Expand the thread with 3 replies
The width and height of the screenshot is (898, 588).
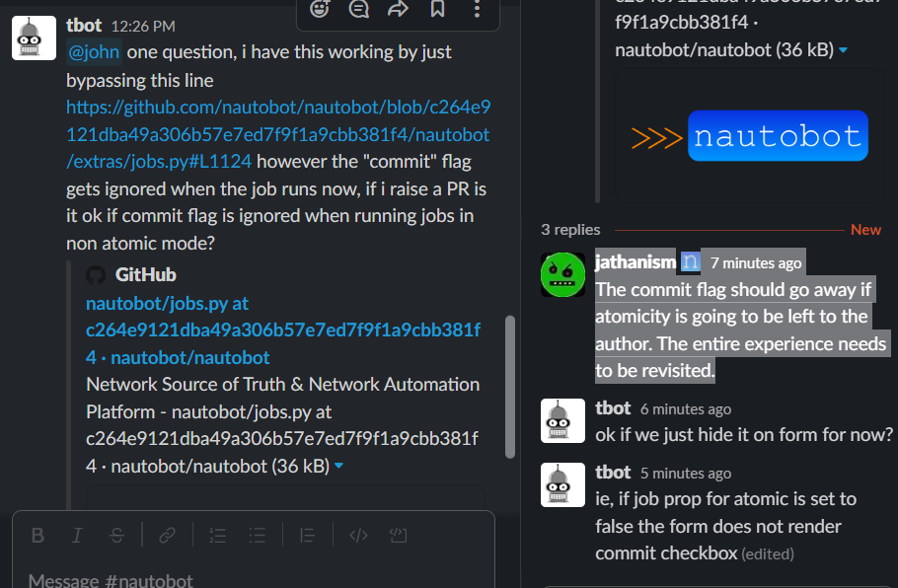[570, 229]
